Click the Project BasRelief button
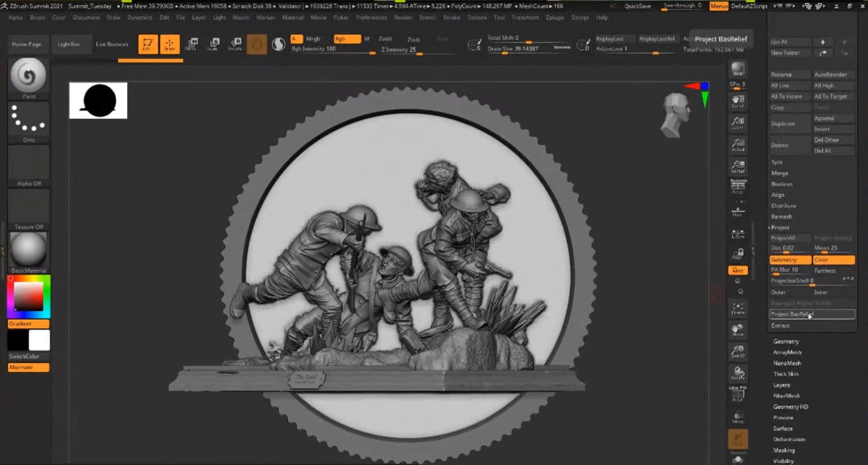The image size is (868, 465). [x=811, y=314]
